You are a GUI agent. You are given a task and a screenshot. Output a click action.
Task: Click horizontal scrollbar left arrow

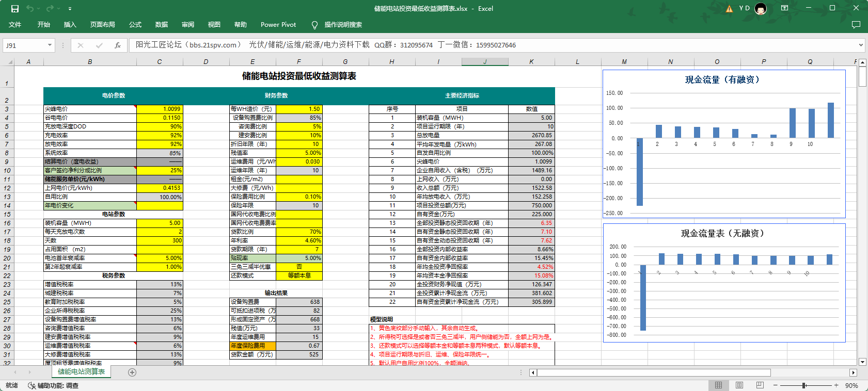pyautogui.click(x=533, y=372)
